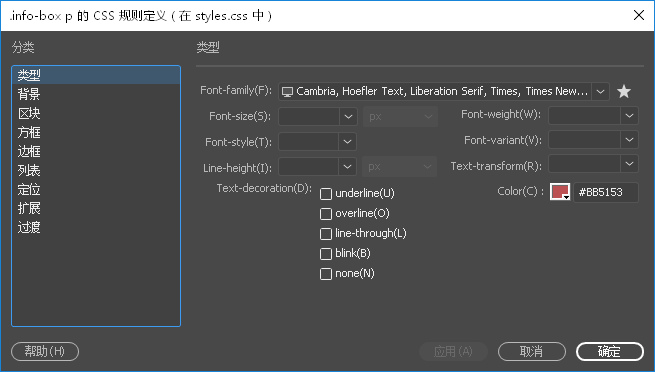
Task: Confirm with the 确定 button
Action: tap(610, 352)
